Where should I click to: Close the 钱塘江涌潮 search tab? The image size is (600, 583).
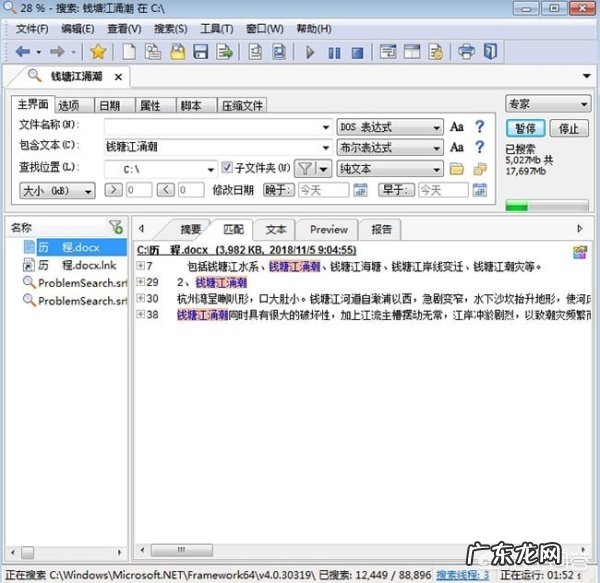click(x=119, y=77)
